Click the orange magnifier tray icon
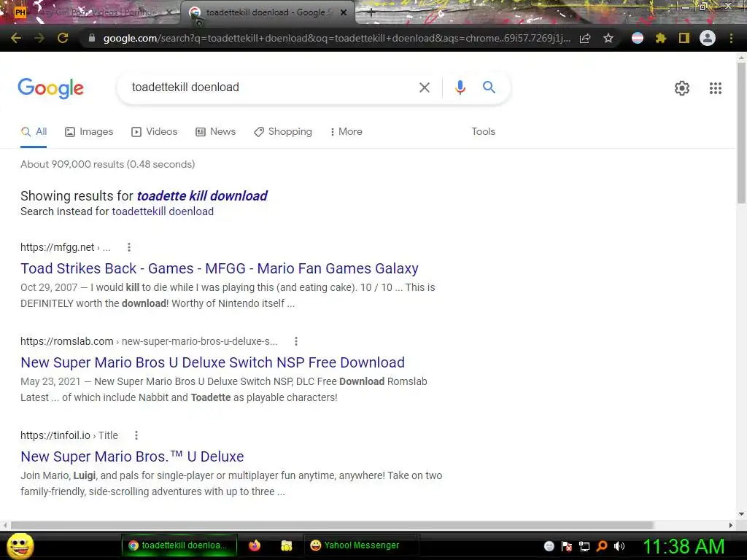 tap(602, 546)
